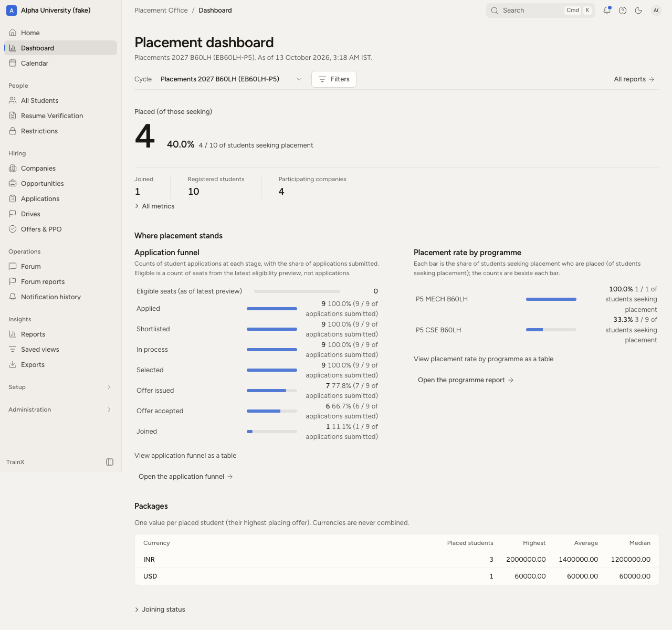Open Reports under Insights
The image size is (672, 630).
point(60,334)
